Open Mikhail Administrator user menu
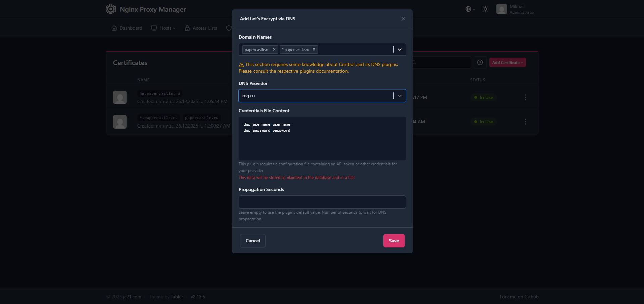The height and width of the screenshot is (304, 644). coord(515,9)
